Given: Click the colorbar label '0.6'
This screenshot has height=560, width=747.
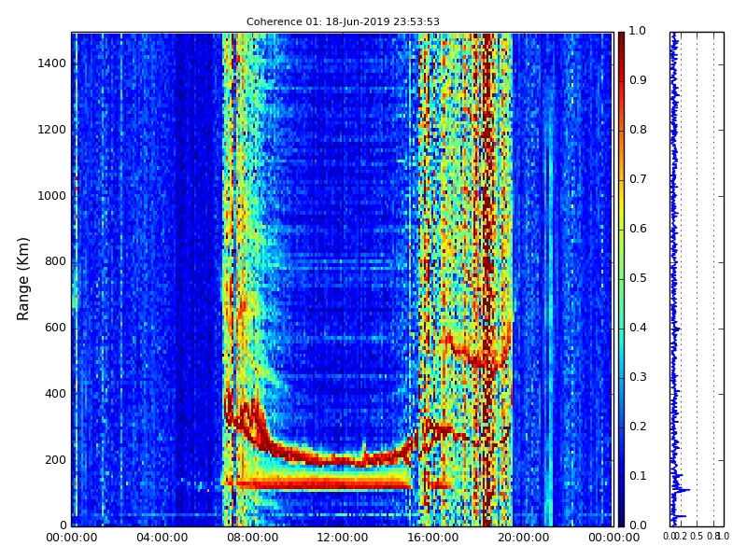Looking at the screenshot, I should tap(638, 229).
